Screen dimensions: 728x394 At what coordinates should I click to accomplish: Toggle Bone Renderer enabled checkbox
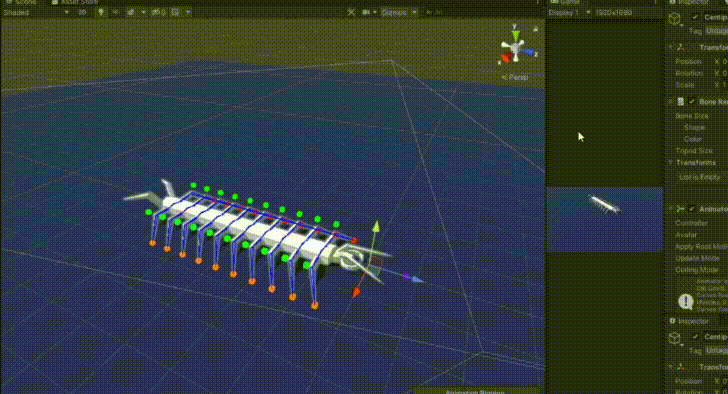click(692, 102)
